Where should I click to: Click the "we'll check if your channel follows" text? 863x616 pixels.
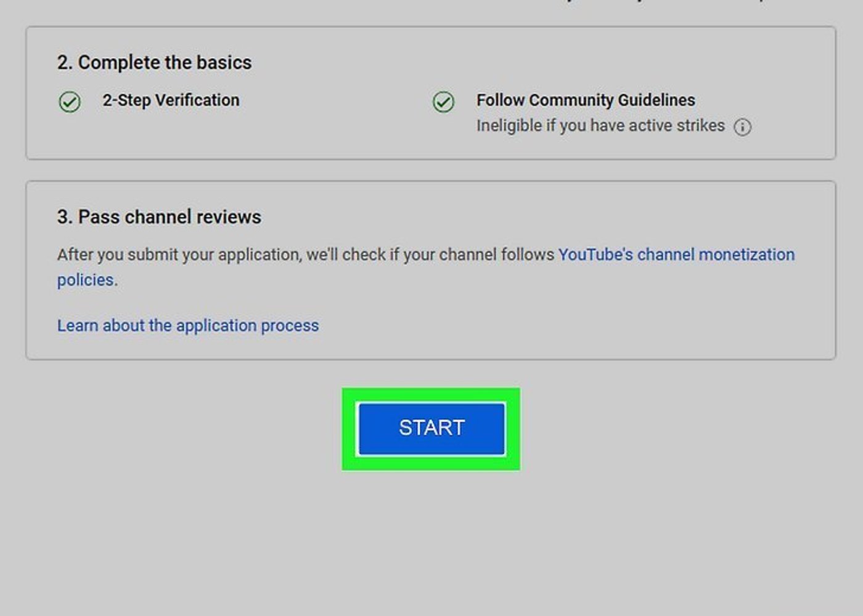[430, 254]
